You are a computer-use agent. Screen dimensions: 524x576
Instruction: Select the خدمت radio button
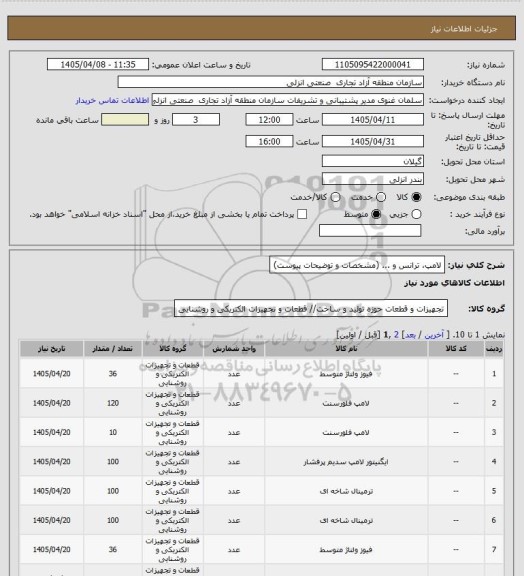[381, 197]
